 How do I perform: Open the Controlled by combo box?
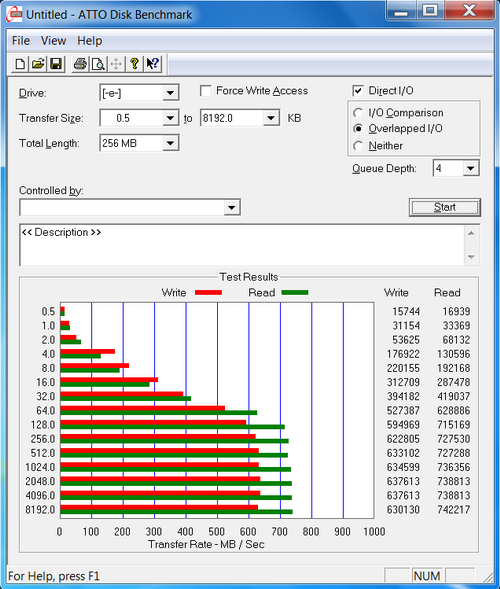[130, 207]
